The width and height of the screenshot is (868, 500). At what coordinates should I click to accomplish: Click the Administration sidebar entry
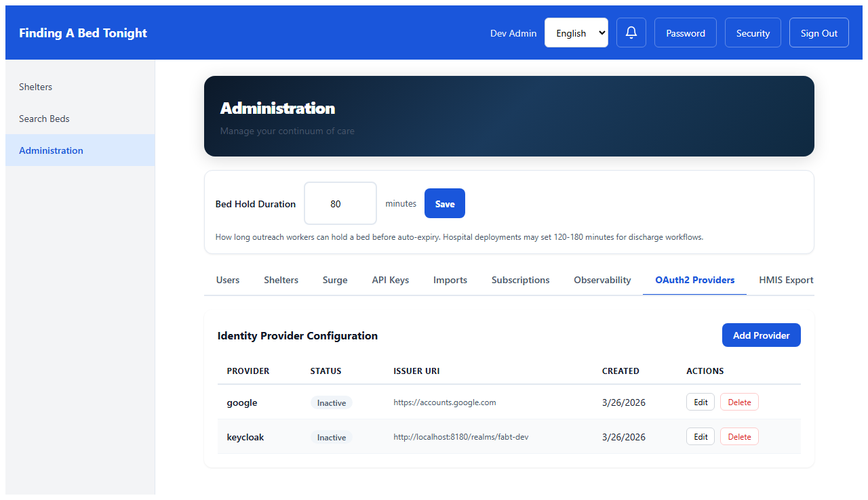[51, 150]
